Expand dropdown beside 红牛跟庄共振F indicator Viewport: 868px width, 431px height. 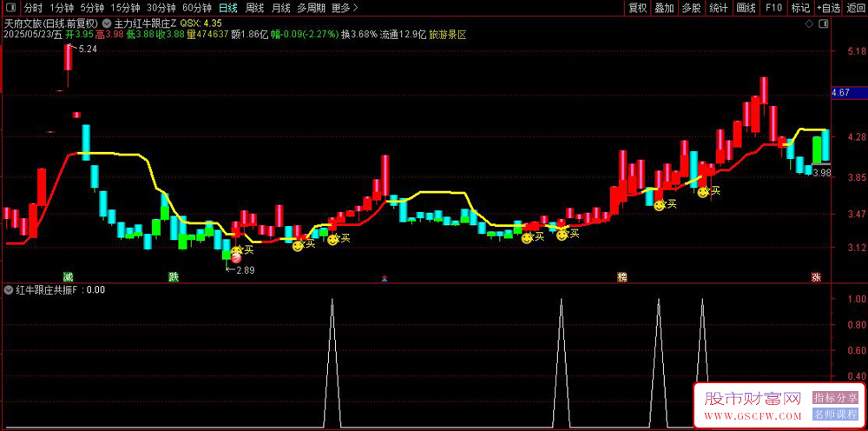(8, 289)
